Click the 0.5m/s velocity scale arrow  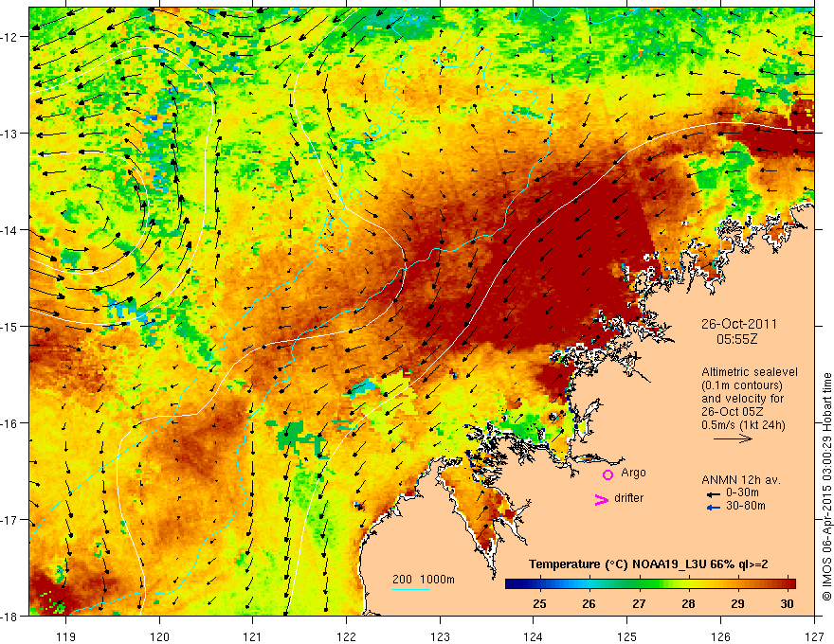(x=733, y=438)
